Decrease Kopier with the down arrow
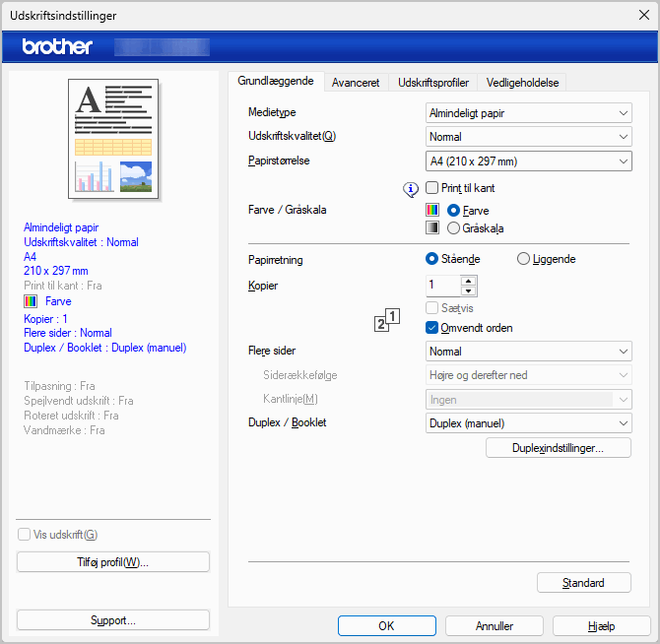This screenshot has height=644, width=660. point(469,290)
